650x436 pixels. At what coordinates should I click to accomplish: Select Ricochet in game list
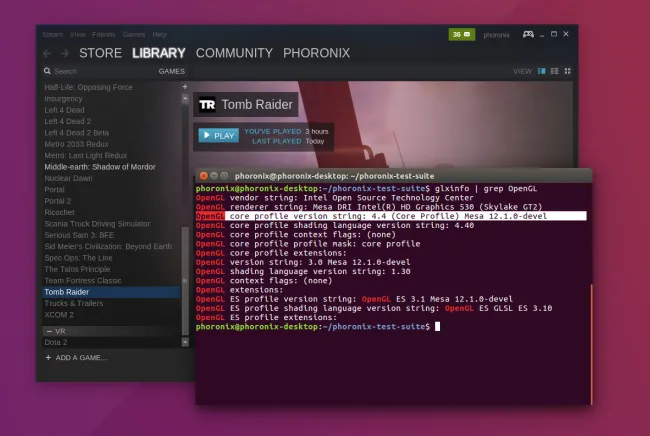[x=59, y=212]
